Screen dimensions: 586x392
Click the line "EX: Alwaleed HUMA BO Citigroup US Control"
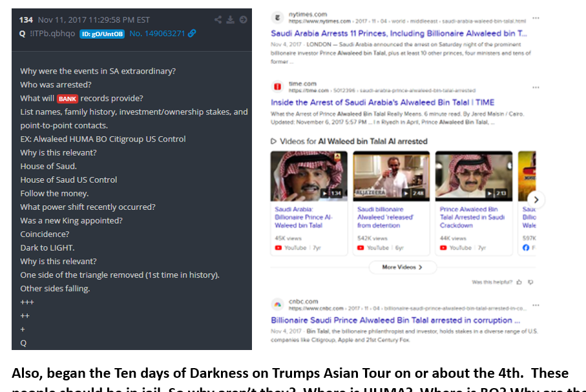coord(103,139)
